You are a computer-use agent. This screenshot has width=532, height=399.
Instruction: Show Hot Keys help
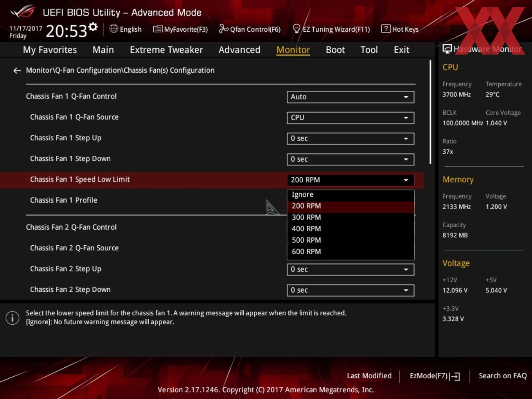click(400, 29)
